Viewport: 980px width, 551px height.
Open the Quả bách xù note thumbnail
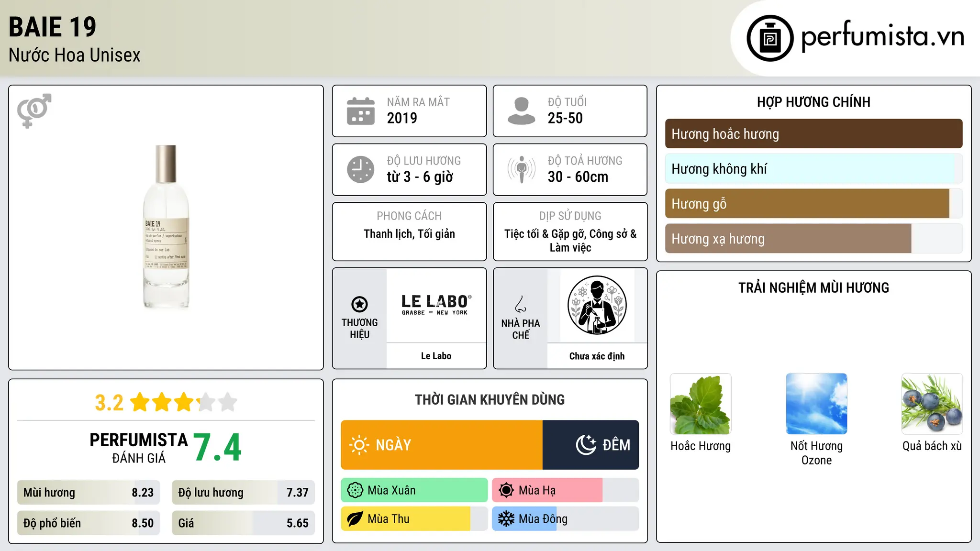point(932,404)
